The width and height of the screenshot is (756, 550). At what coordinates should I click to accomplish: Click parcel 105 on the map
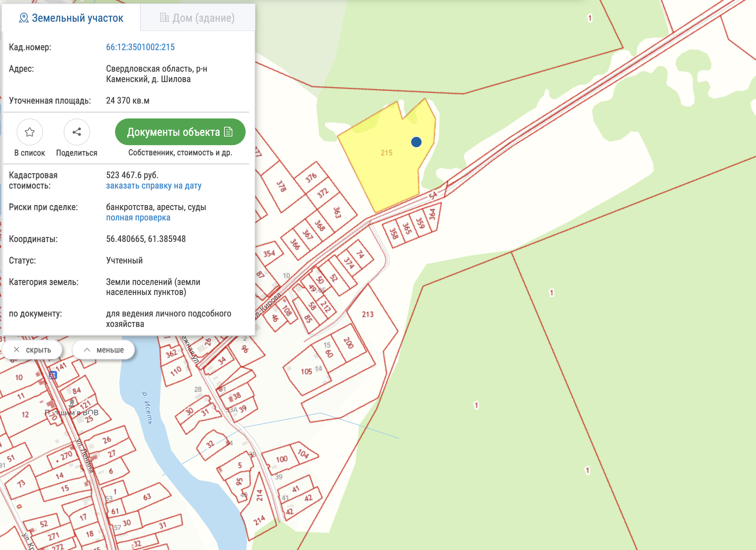[306, 372]
